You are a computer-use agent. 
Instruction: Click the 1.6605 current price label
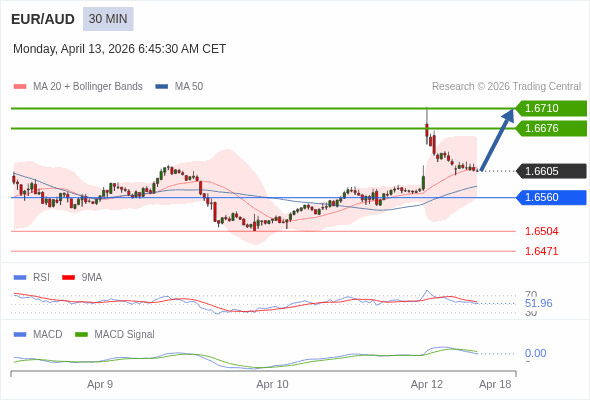tap(551, 171)
